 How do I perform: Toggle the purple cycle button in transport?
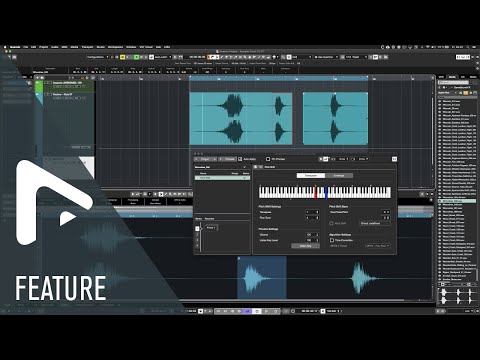tap(247, 311)
